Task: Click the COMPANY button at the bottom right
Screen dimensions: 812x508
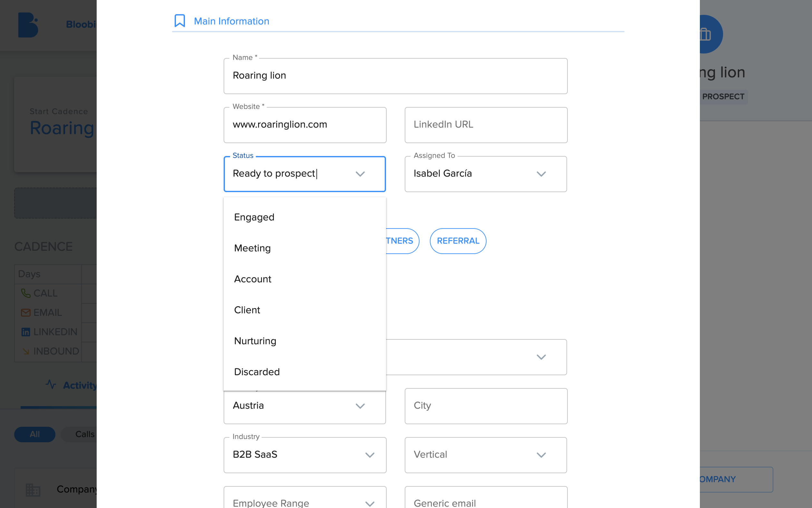Action: 736,479
